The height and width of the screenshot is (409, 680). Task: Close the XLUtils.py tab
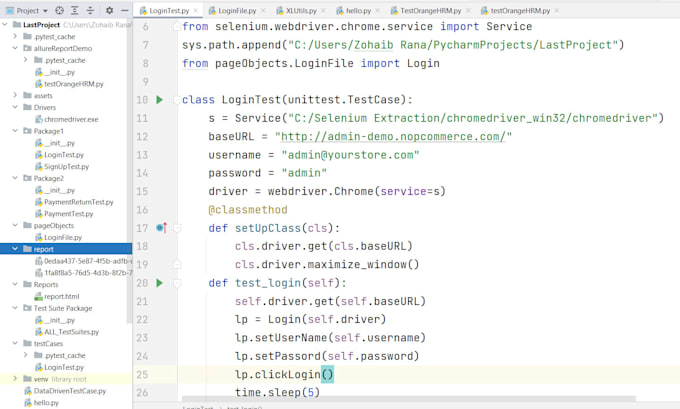323,10
